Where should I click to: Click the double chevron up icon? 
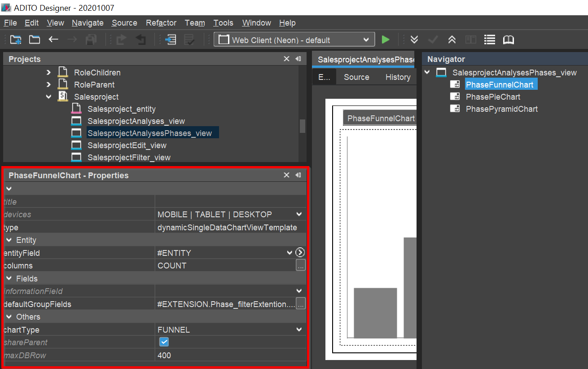[452, 40]
